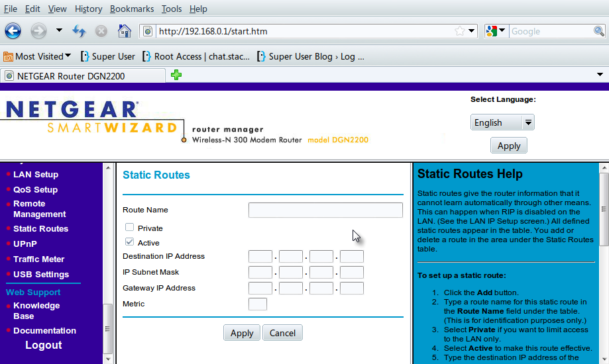
Task: Click Cancel in static route form
Action: pos(282,333)
